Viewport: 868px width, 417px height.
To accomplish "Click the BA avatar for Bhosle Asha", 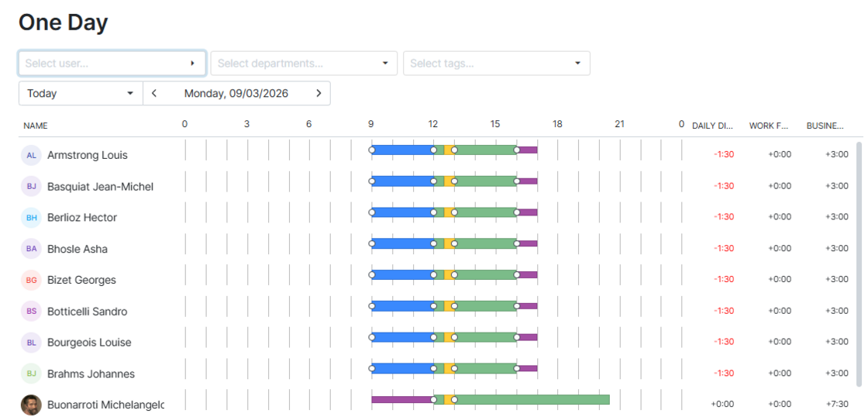I will pos(32,249).
